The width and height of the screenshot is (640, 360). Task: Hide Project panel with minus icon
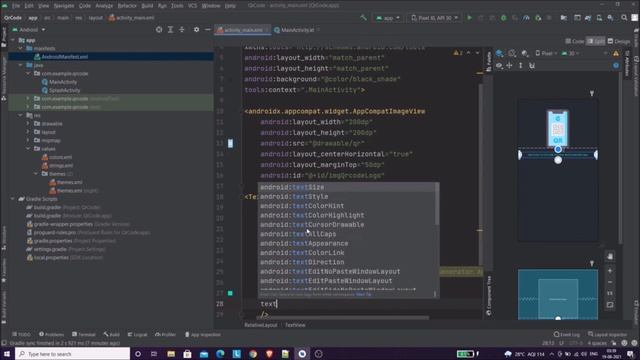tap(207, 30)
